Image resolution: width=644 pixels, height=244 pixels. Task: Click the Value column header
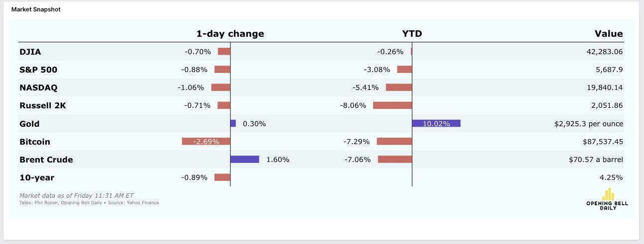tap(609, 34)
